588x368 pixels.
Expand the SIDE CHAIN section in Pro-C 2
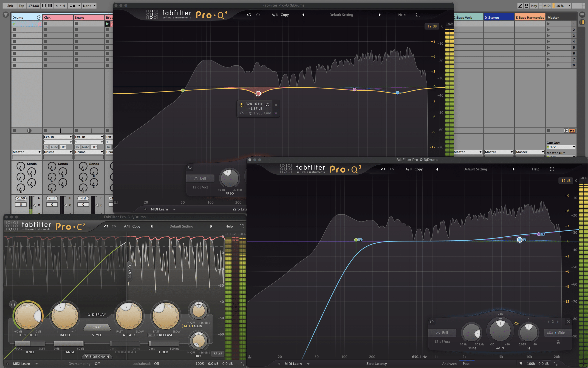(x=97, y=356)
